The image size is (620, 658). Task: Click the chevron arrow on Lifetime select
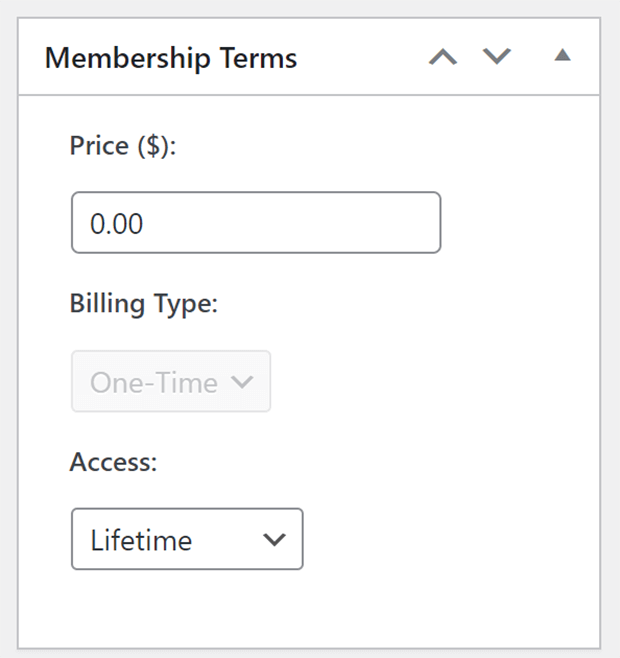(x=274, y=539)
